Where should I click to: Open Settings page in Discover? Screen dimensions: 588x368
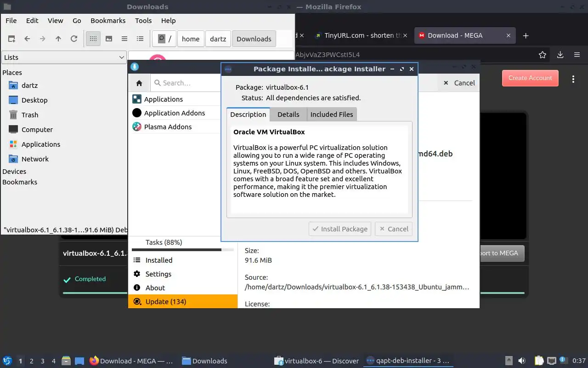coord(183,274)
